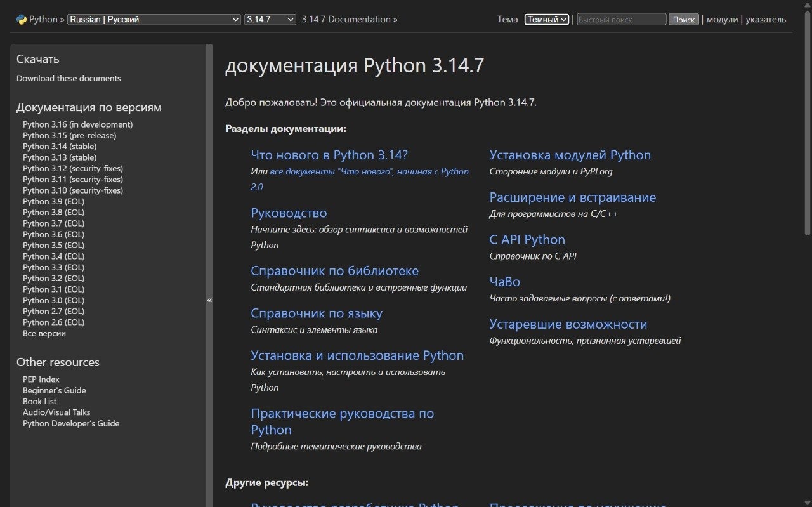This screenshot has width=812, height=507.
Task: Open Python 3.1 (EOL) docs
Action: [53, 289]
